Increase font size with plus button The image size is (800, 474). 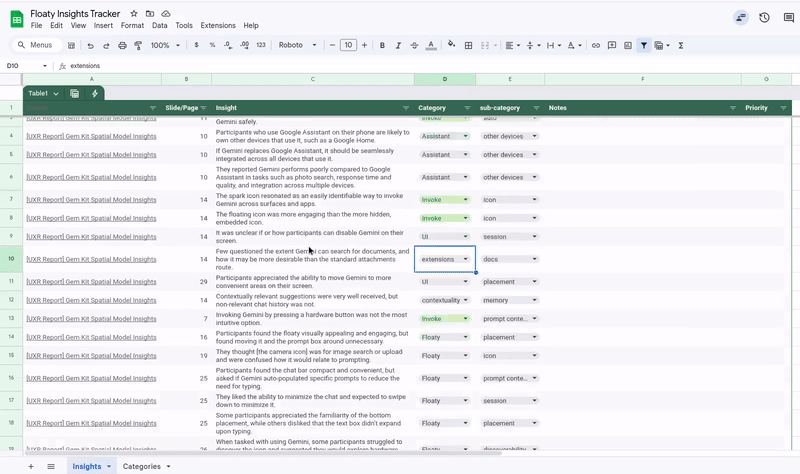(x=364, y=45)
